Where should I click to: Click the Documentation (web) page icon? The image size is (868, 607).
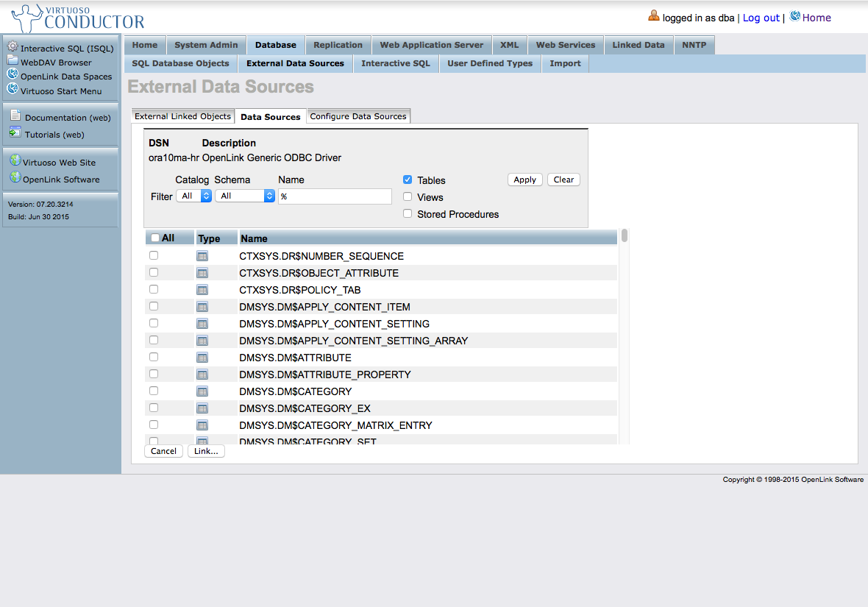(x=15, y=116)
